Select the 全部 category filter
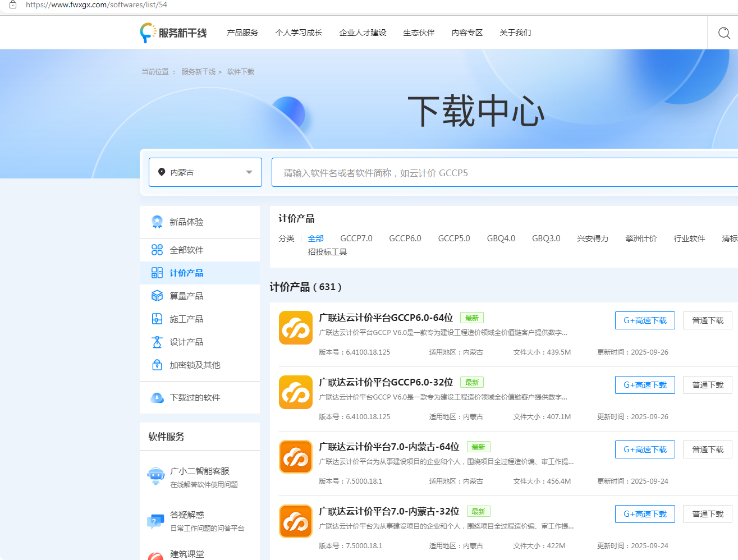The height and width of the screenshot is (560, 738). tap(316, 238)
